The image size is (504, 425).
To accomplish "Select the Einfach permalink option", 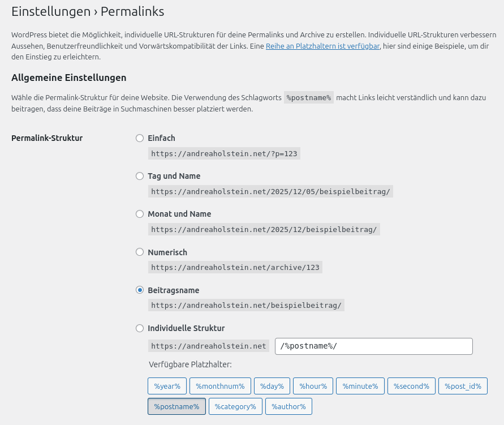I will click(x=140, y=138).
